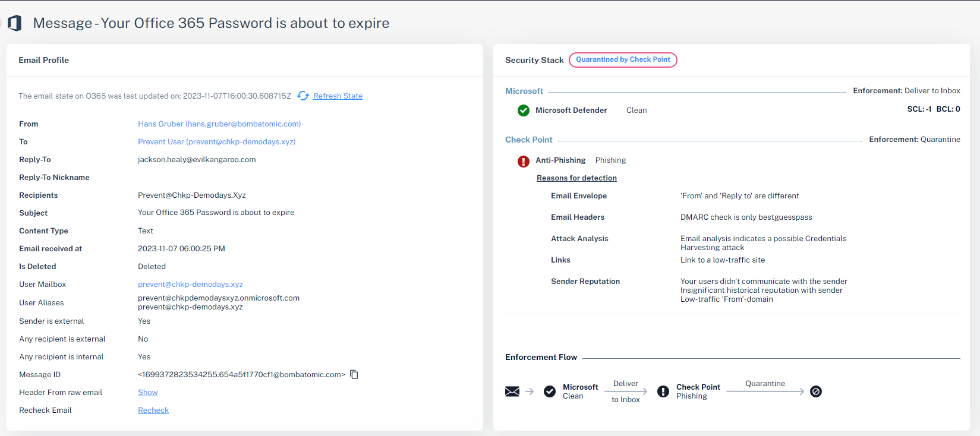Click the Email Profile panel title
This screenshot has height=436, width=980.
tap(43, 60)
